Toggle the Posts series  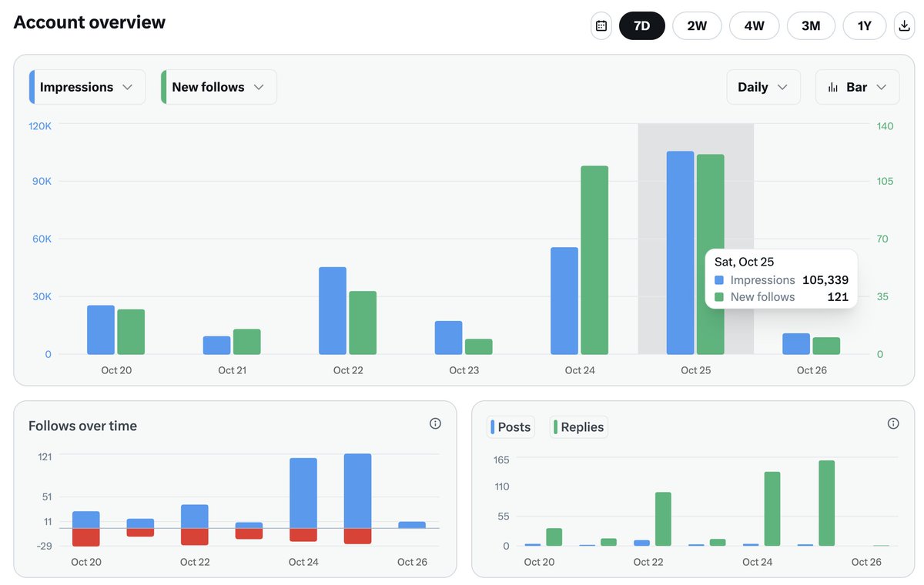coord(511,427)
